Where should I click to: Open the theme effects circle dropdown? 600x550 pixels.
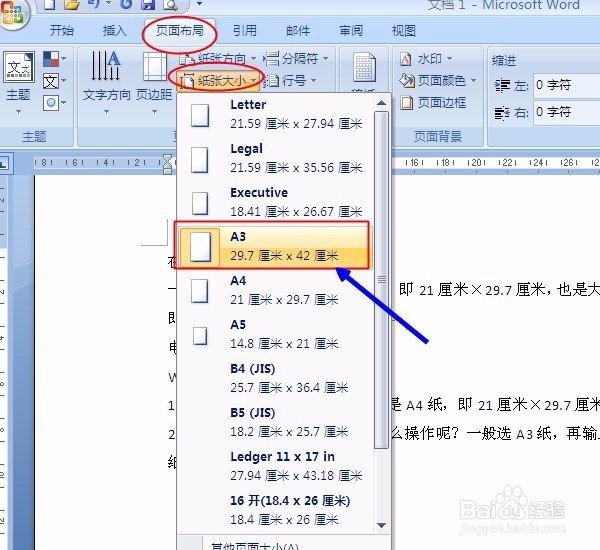[x=54, y=103]
